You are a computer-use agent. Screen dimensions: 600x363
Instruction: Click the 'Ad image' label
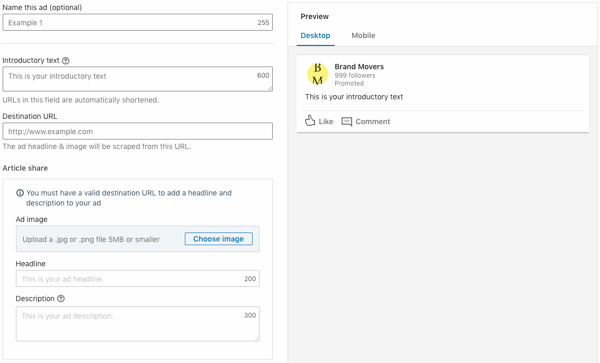point(31,220)
